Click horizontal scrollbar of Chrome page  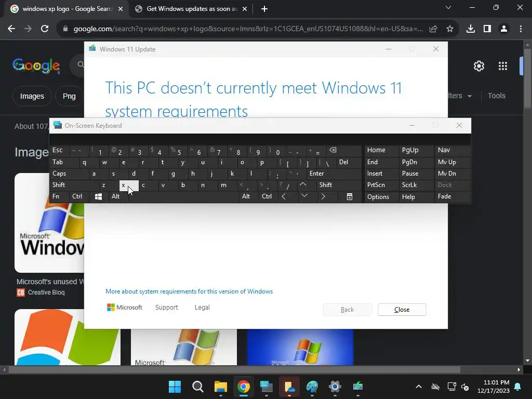click(x=234, y=370)
